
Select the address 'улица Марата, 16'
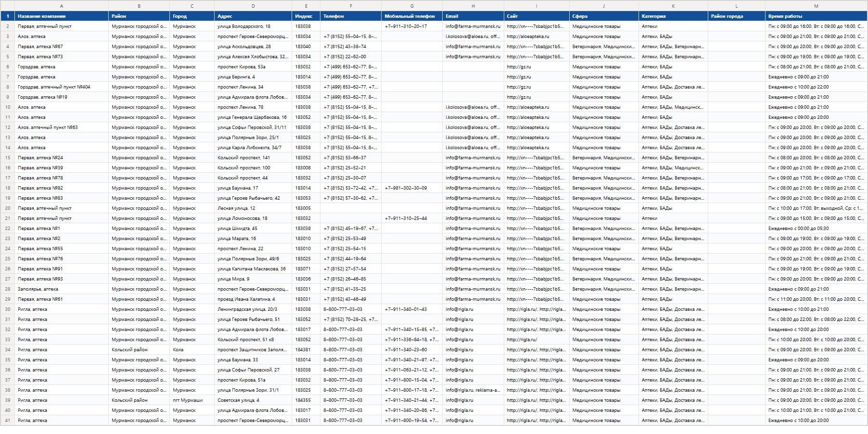click(x=253, y=239)
